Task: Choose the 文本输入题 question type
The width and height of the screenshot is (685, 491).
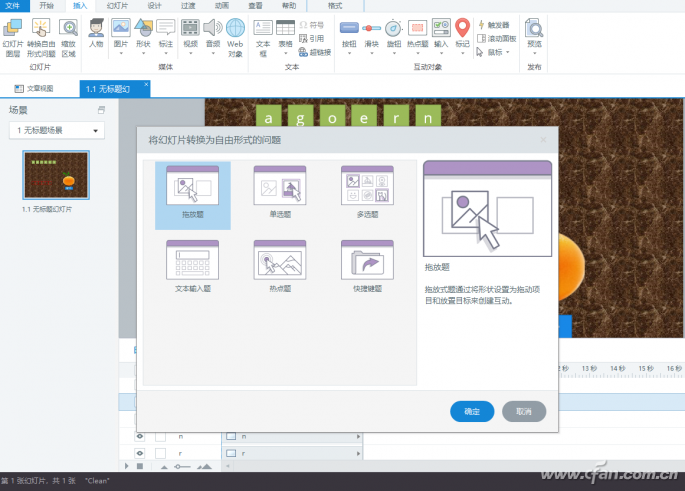Action: [x=193, y=267]
